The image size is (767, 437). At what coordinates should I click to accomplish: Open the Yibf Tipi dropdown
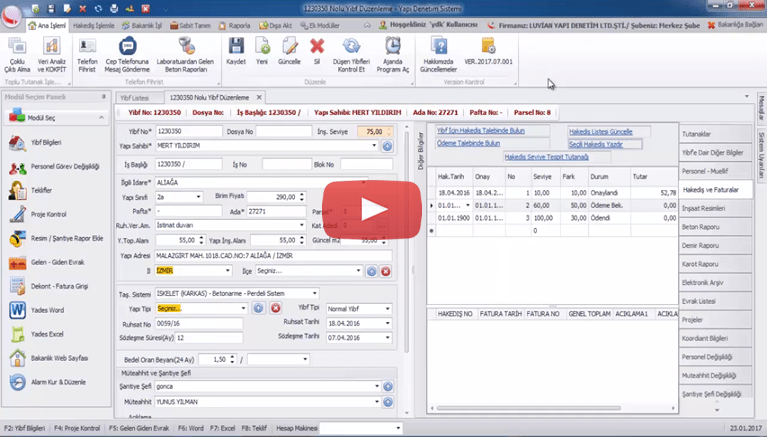(x=387, y=309)
